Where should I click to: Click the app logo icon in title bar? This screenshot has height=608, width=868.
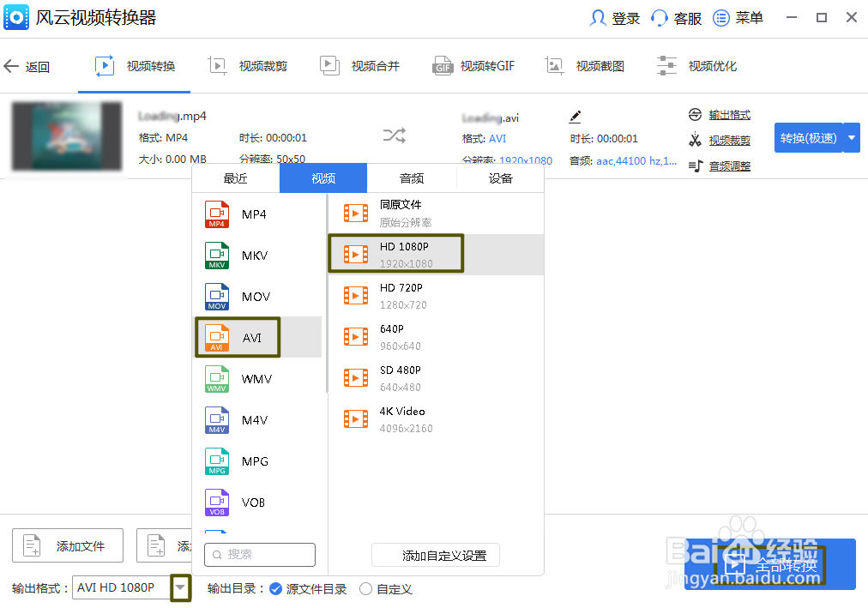(16, 18)
